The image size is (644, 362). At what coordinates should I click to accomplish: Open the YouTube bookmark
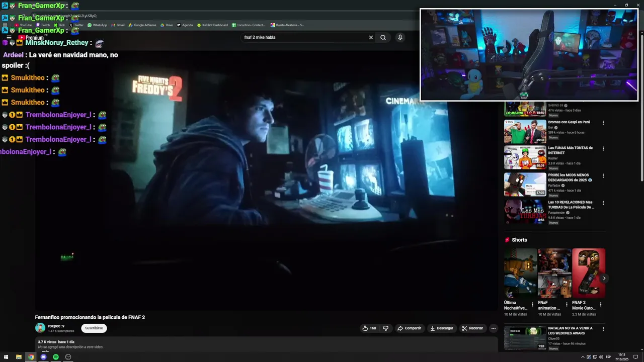23,25
